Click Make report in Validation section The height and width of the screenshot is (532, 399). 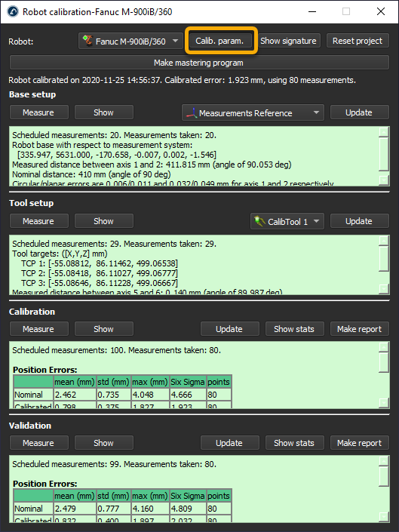point(359,443)
